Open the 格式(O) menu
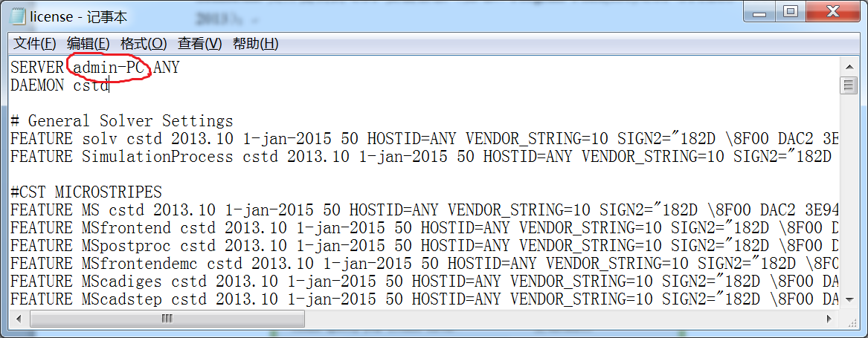The image size is (868, 338). 144,43
